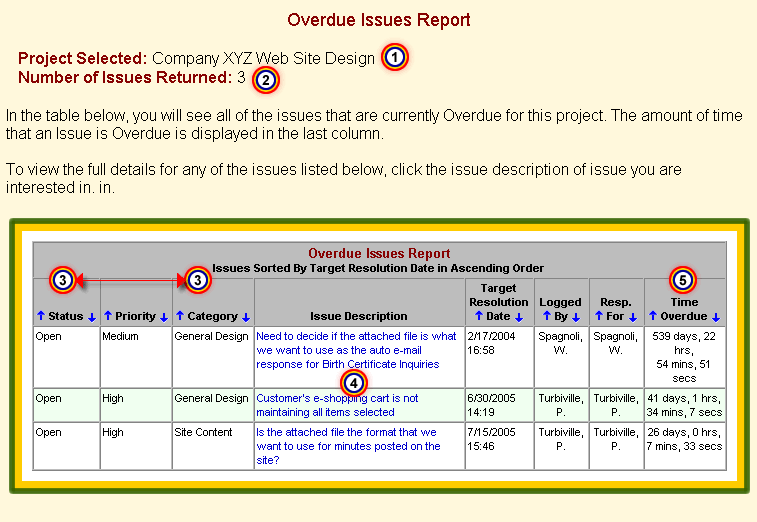This screenshot has height=522, width=757.
Task: Sort Time Overdue ascending up arrow
Action: point(653,316)
